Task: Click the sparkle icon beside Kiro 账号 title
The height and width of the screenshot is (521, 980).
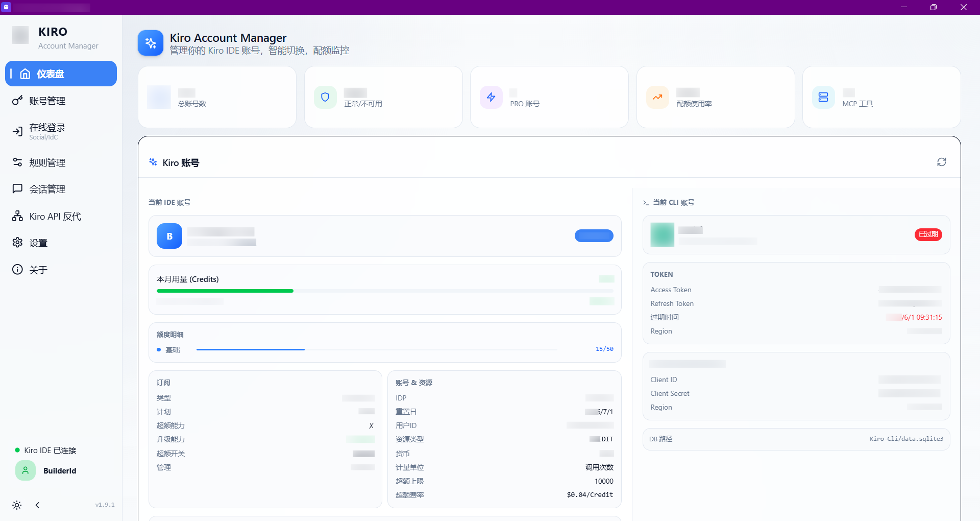Action: click(153, 162)
